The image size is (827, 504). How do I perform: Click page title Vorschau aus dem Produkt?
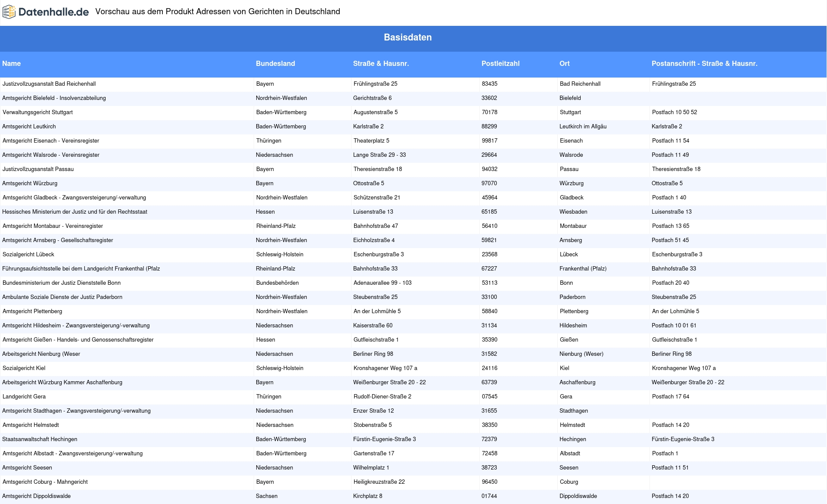tap(218, 12)
